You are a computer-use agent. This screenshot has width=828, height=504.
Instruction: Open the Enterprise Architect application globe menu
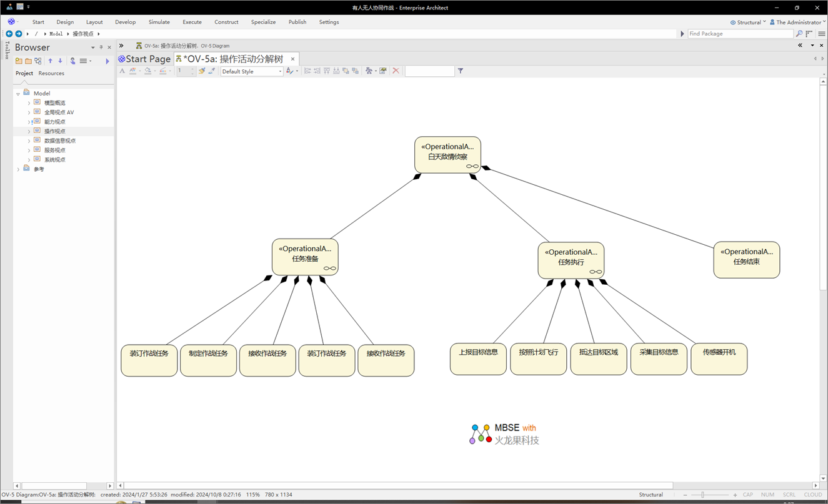click(x=11, y=21)
